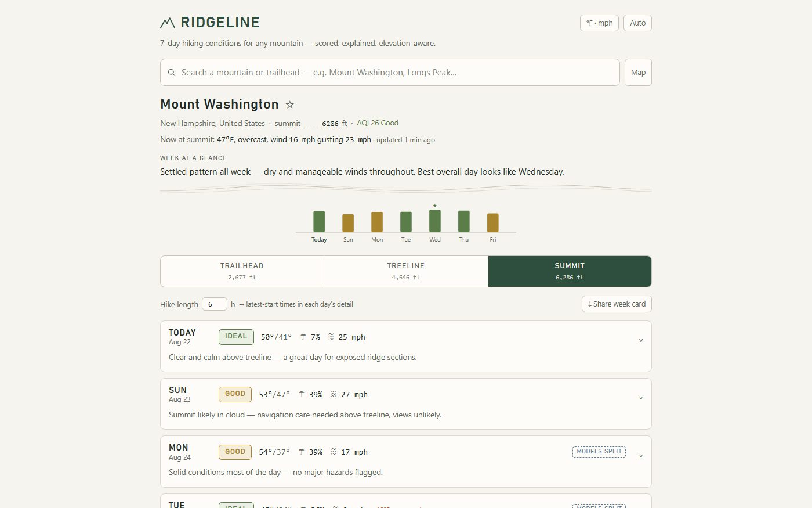Click the "updated 1 min ago" text
The width and height of the screenshot is (812, 508).
click(x=405, y=140)
